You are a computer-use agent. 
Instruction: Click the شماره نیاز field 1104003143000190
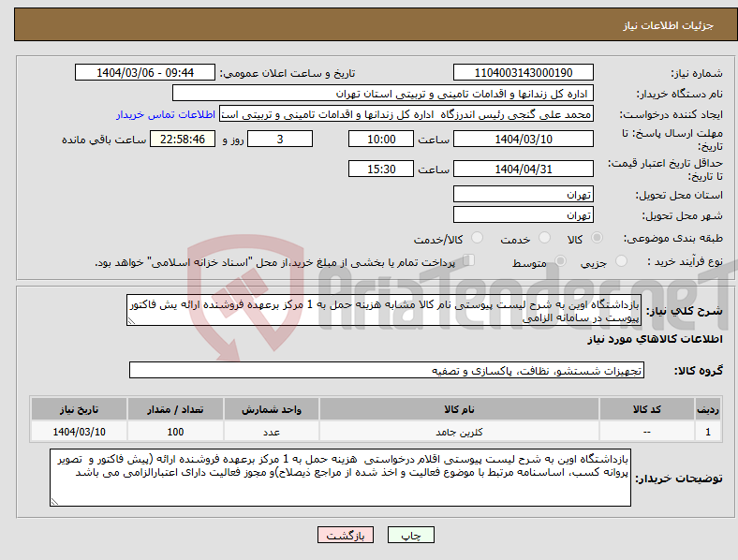523,72
